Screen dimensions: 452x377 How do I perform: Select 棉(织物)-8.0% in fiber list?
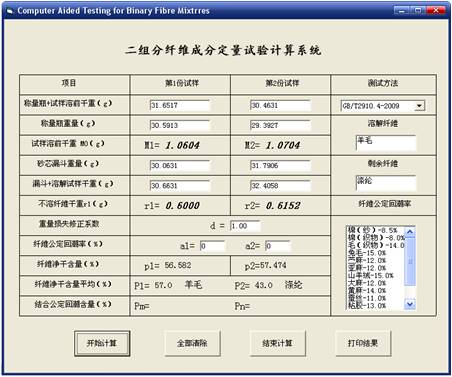pyautogui.click(x=376, y=238)
